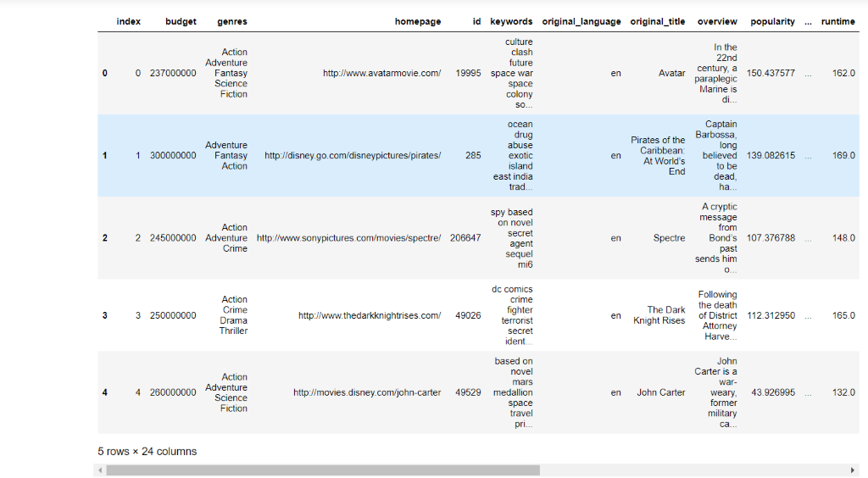Select popularity value 139.082615

pos(771,155)
